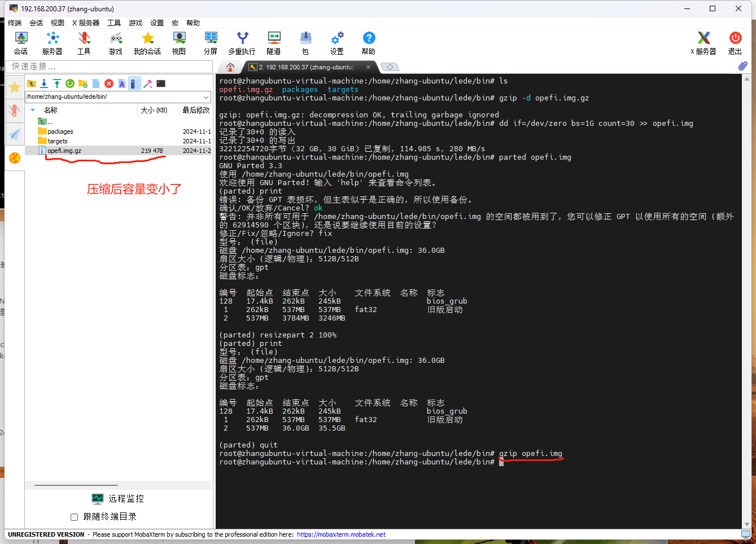
Task: Select the opefi.img.gz file row
Action: pyautogui.click(x=119, y=151)
